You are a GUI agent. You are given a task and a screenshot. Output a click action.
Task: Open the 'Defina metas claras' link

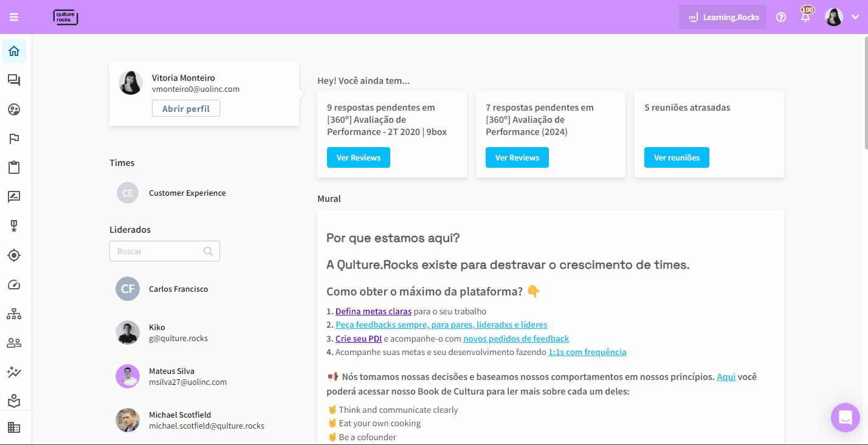(373, 311)
